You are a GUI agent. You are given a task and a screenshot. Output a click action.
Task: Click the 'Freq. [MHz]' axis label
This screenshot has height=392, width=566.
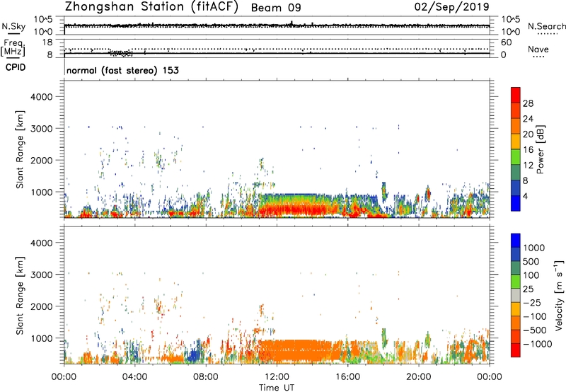click(x=13, y=47)
